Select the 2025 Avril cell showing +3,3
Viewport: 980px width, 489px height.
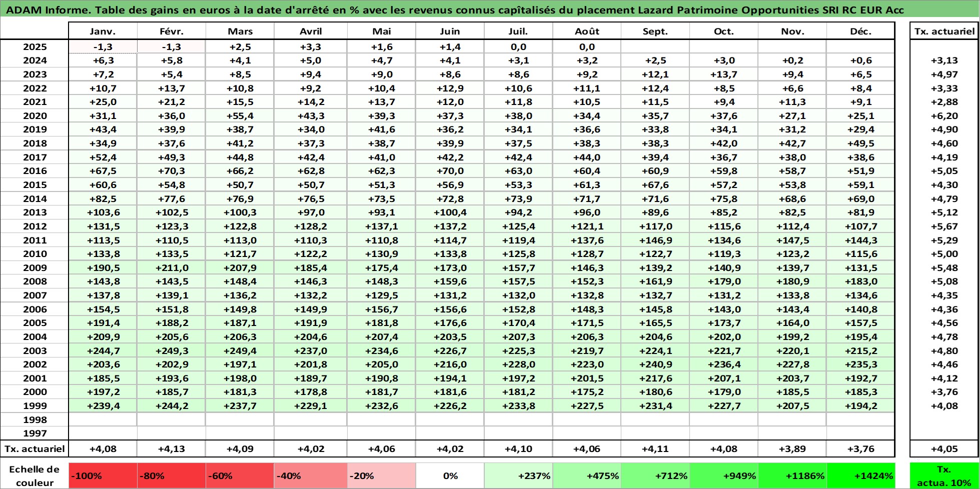(310, 47)
